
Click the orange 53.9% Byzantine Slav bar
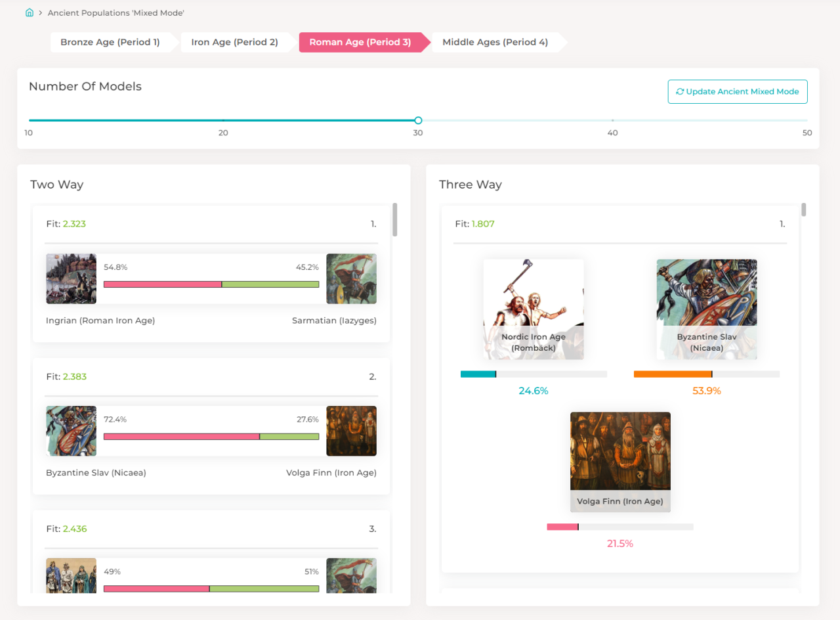[673, 374]
